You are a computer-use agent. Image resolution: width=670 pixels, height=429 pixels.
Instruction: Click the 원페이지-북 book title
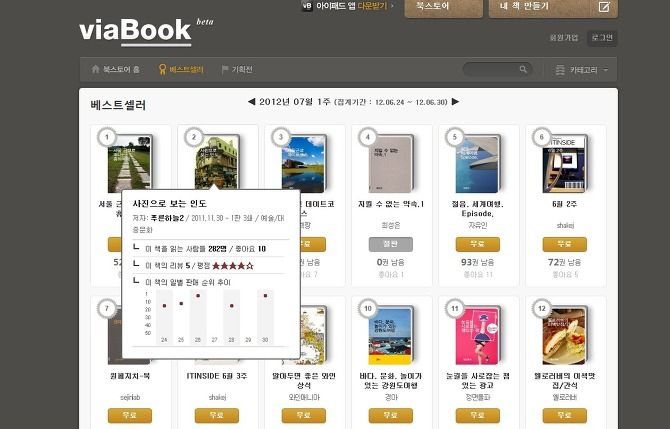click(x=129, y=376)
